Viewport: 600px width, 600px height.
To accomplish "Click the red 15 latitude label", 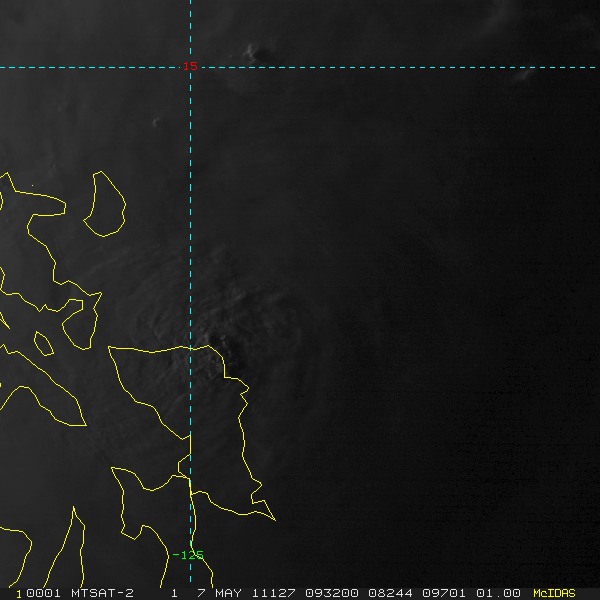I will (x=190, y=66).
